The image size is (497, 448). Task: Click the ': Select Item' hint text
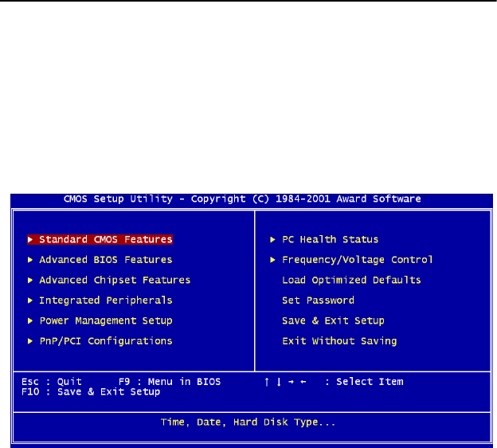coord(365,382)
